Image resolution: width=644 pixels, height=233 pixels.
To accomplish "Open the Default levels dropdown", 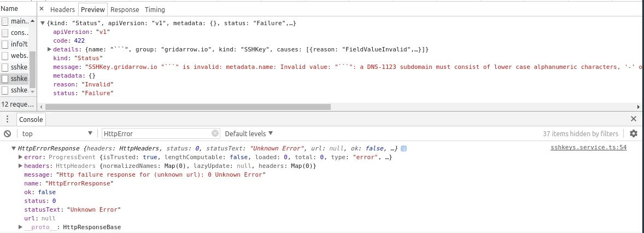I will (x=249, y=133).
